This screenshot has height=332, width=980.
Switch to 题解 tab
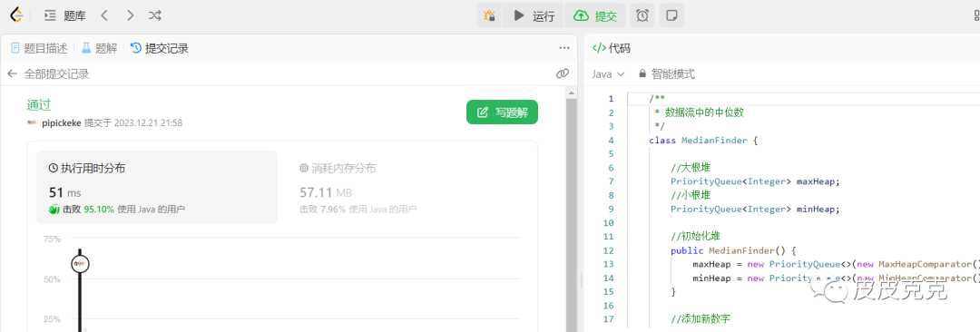[x=100, y=48]
